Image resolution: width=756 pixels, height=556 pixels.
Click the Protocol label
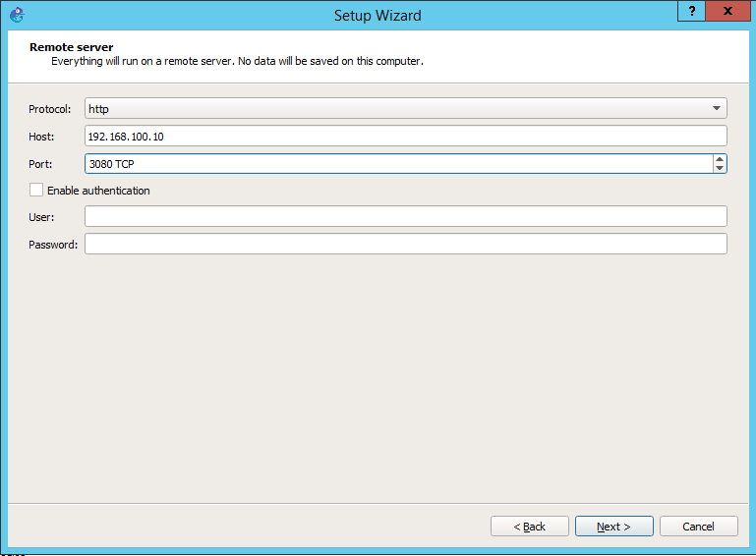(50, 109)
